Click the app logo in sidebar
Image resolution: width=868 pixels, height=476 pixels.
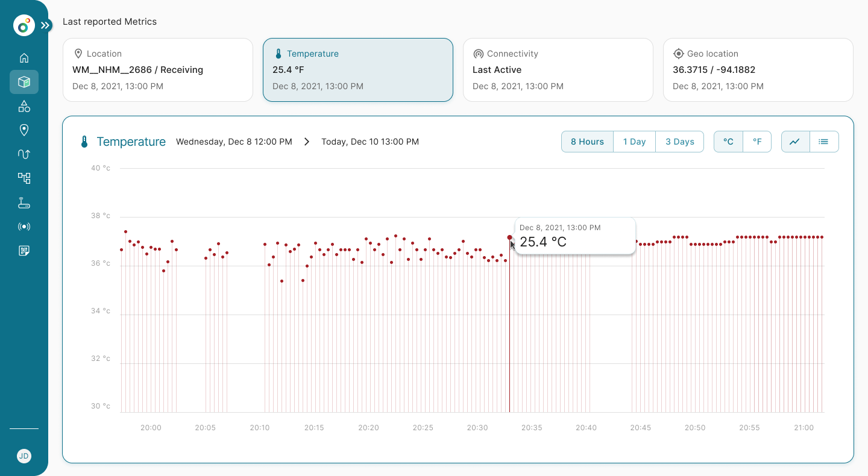coord(24,25)
